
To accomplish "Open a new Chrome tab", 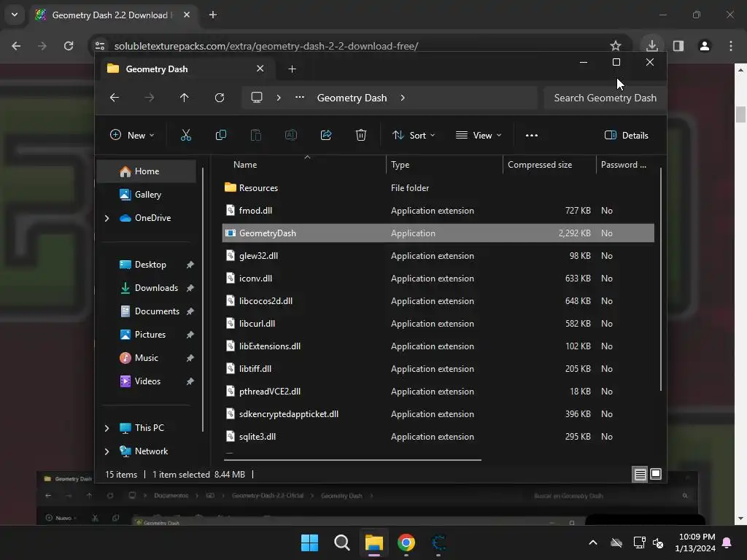I will [213, 15].
